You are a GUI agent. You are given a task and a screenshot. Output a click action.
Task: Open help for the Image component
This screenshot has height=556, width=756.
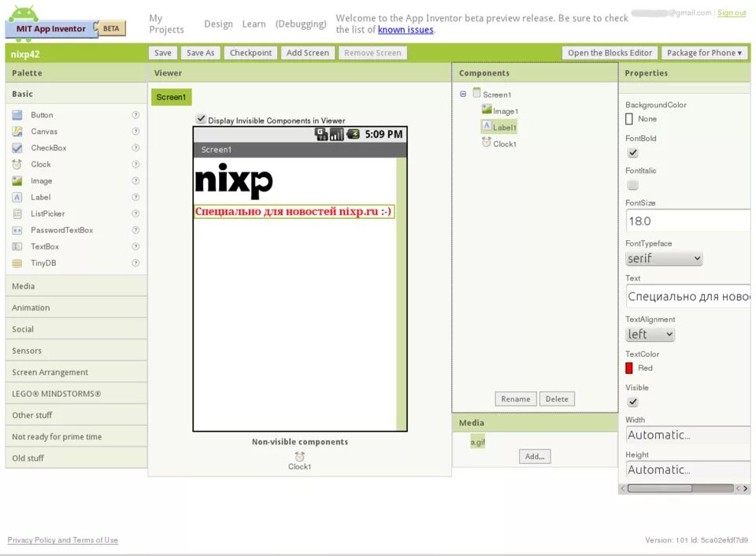(136, 181)
